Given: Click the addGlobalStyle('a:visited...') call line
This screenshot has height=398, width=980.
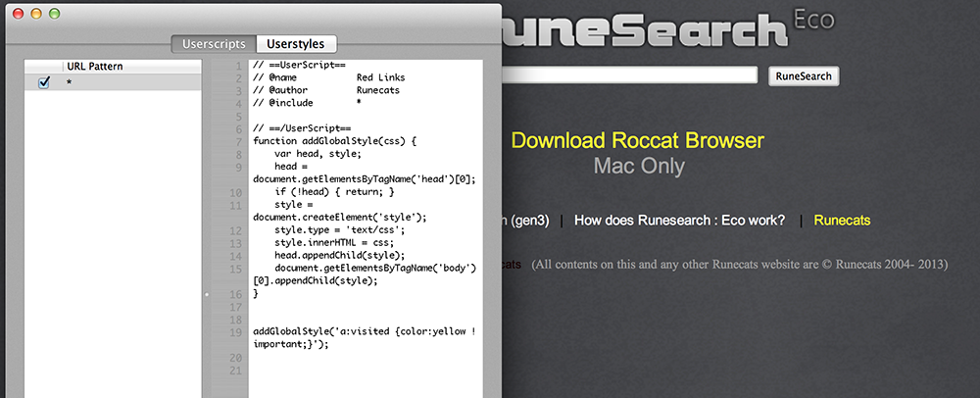Looking at the screenshot, I should [365, 337].
